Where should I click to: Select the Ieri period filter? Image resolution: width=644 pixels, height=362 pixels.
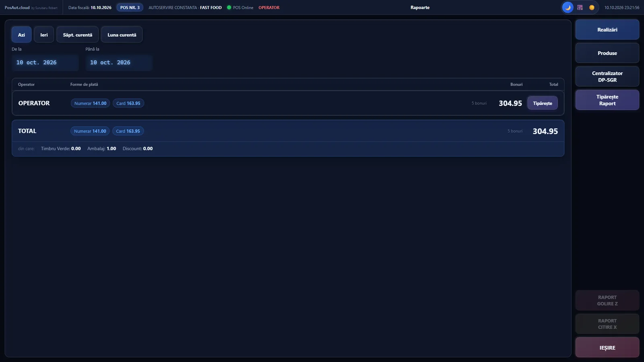44,35
